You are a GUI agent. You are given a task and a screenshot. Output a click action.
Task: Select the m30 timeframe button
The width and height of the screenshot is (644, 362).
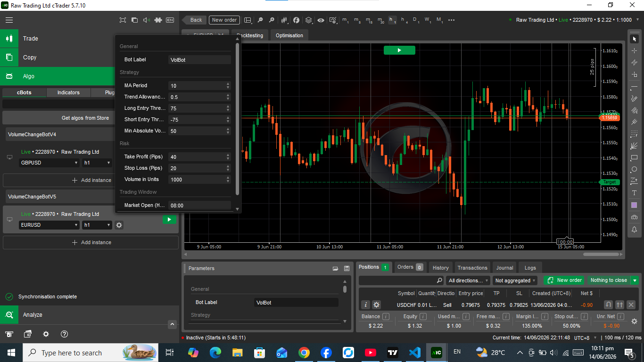point(380,20)
